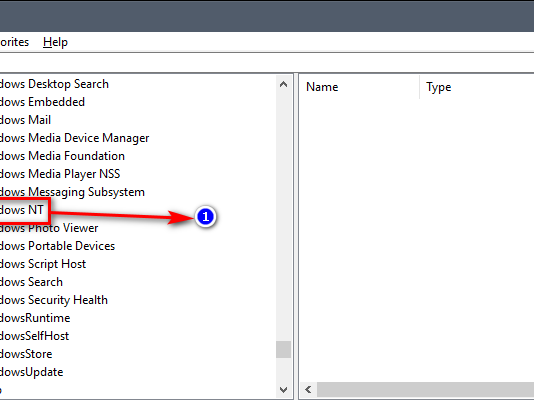Select the Windows Portable Devices key
The width and height of the screenshot is (534, 400).
pyautogui.click(x=58, y=246)
